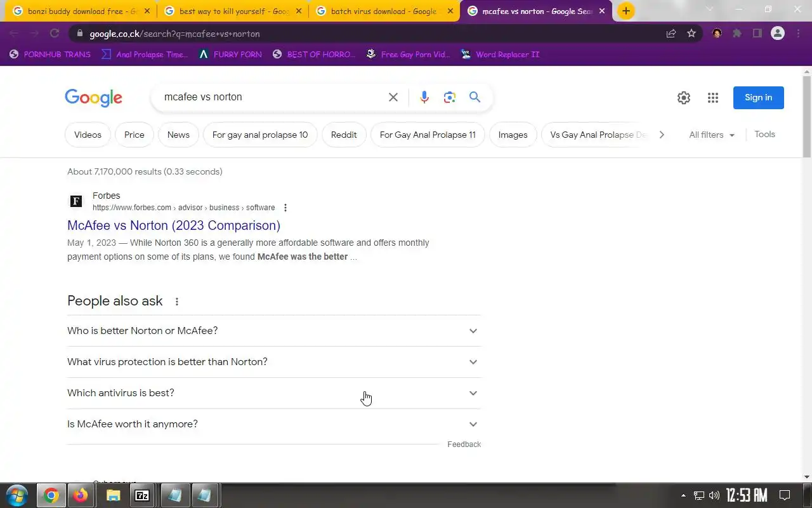Viewport: 812px width, 508px height.
Task: Show hidden tray icons arrow
Action: pos(683,496)
